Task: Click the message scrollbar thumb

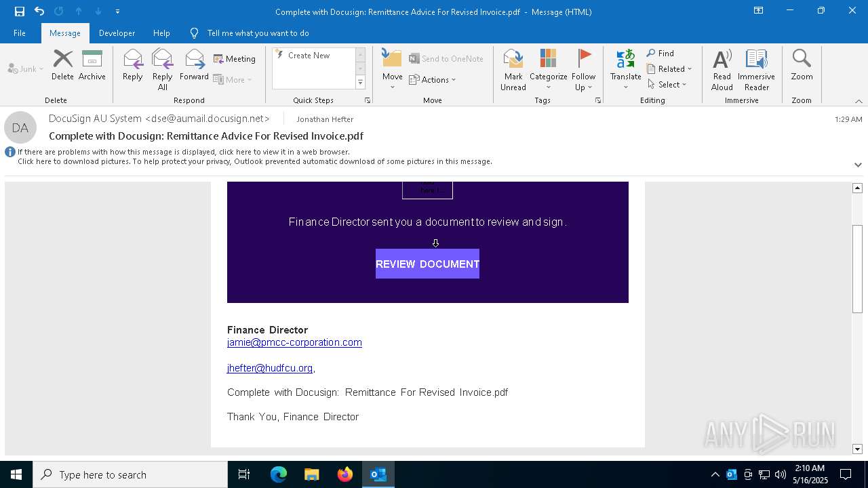Action: [x=858, y=268]
